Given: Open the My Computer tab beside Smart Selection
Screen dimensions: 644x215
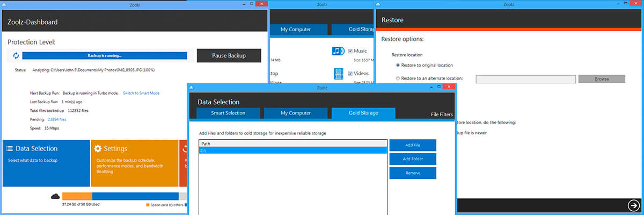Looking at the screenshot, I should click(296, 113).
